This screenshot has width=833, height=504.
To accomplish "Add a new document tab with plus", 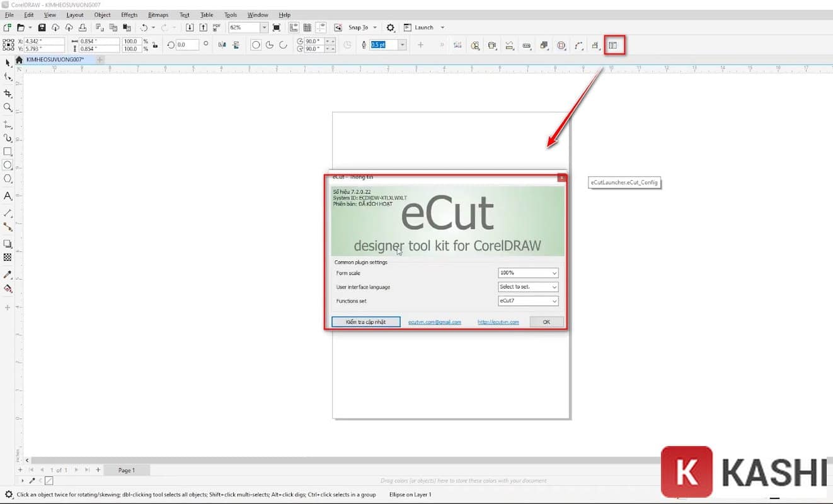I will (x=100, y=59).
